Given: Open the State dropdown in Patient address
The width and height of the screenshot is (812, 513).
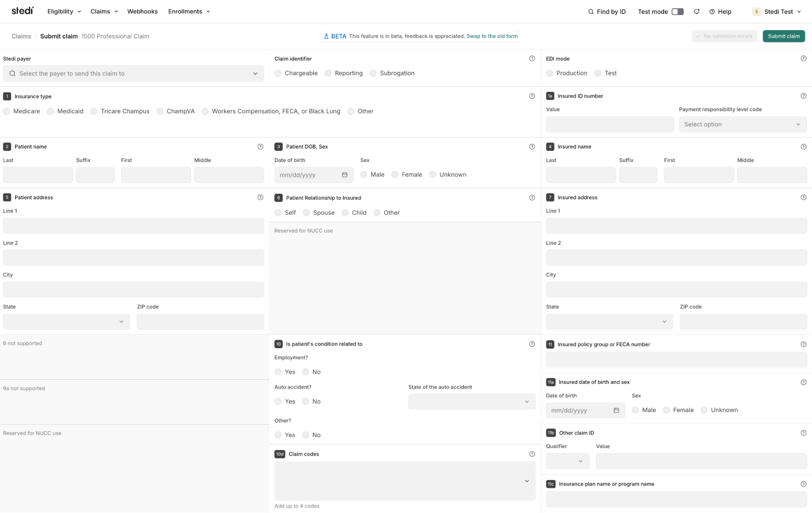Looking at the screenshot, I should coord(66,321).
